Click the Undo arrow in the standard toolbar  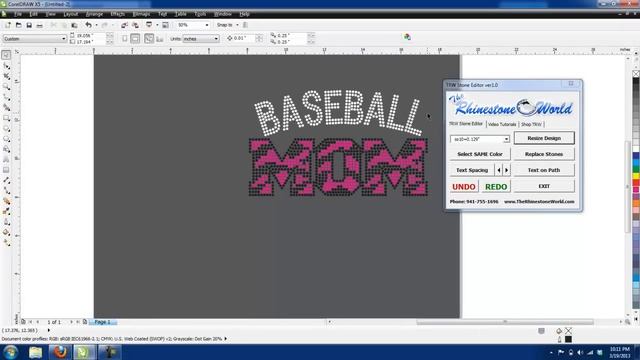(x=88, y=25)
